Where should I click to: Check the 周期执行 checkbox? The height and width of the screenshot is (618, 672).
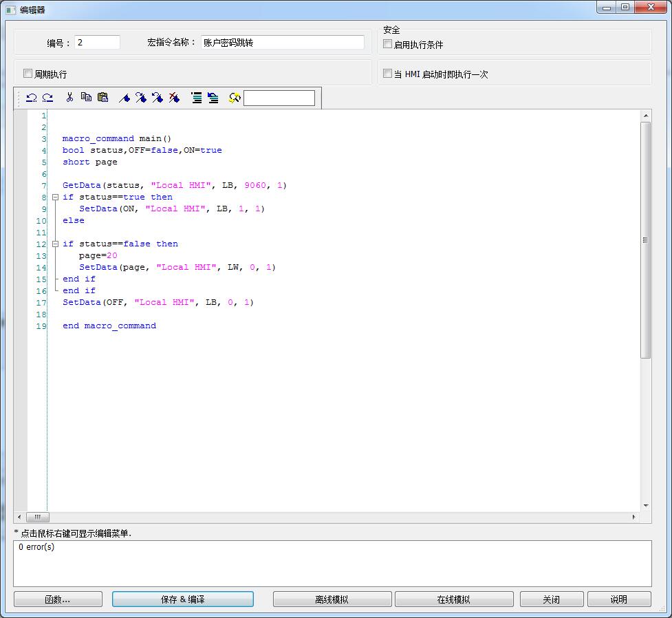(x=28, y=74)
